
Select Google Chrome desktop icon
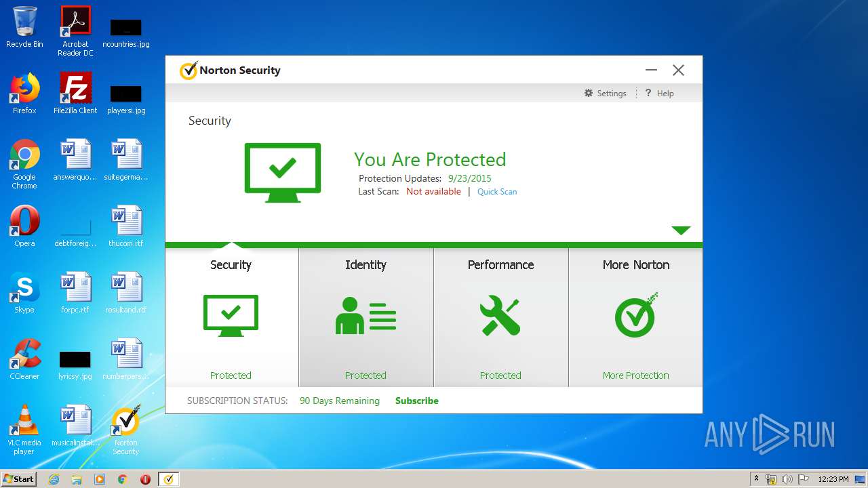pyautogui.click(x=24, y=165)
